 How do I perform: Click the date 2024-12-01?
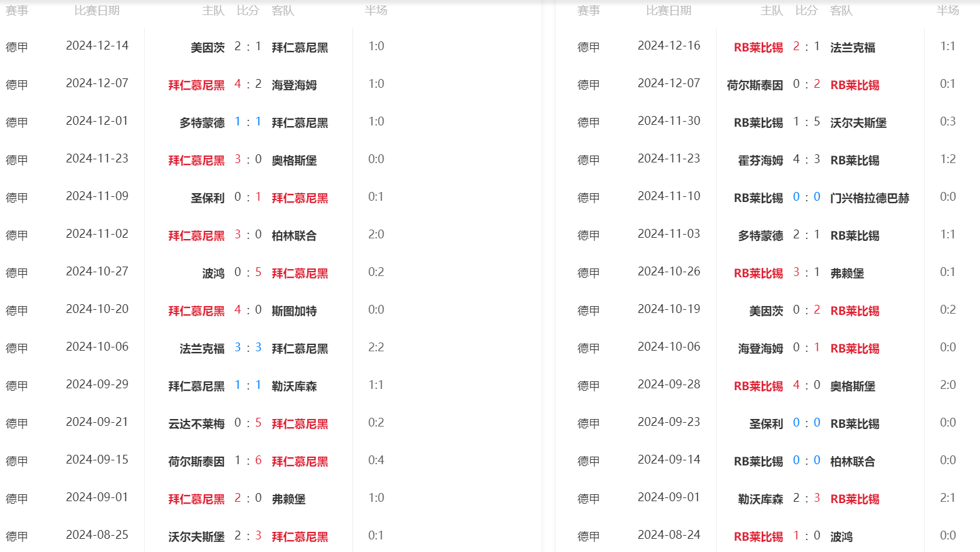coord(97,121)
